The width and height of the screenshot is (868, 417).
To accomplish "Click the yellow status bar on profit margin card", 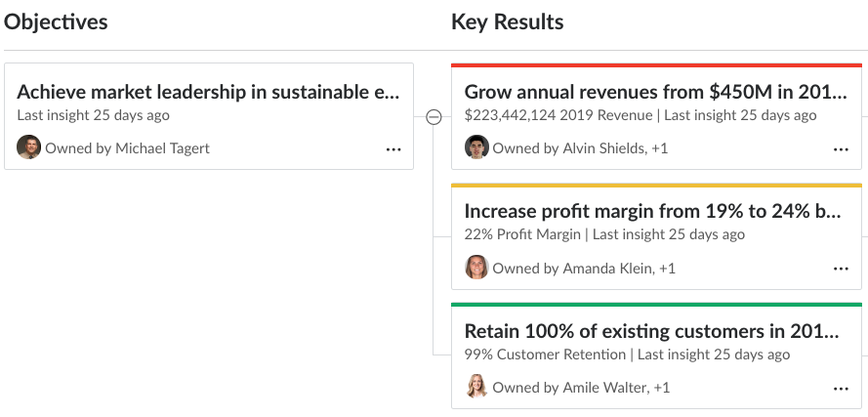I will coord(656,185).
